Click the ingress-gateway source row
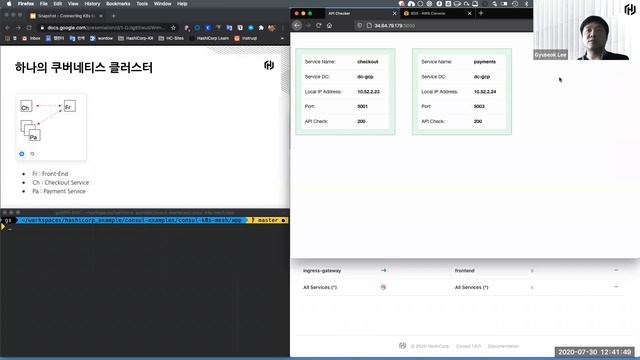 pos(322,271)
